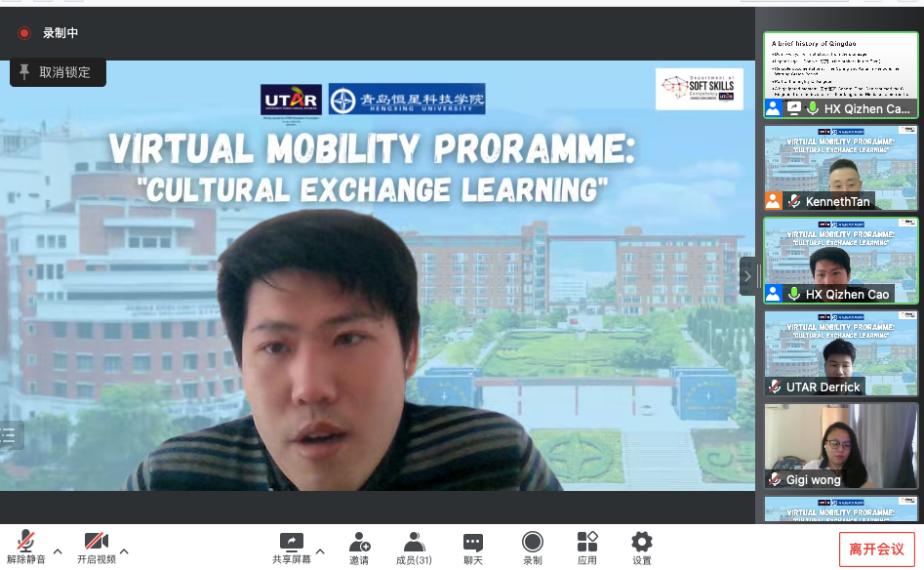Open meeting settings (设置)
Viewport: 924px width, 570px height.
(x=641, y=547)
